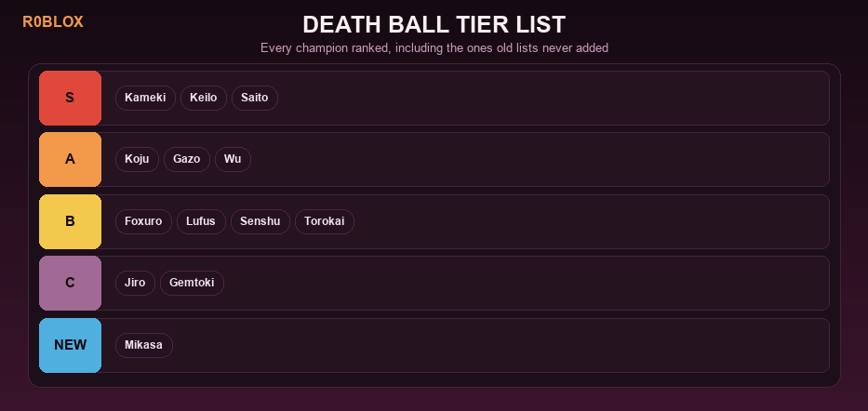Click the R0BLOX logo link
The width and height of the screenshot is (868, 411).
(x=53, y=22)
